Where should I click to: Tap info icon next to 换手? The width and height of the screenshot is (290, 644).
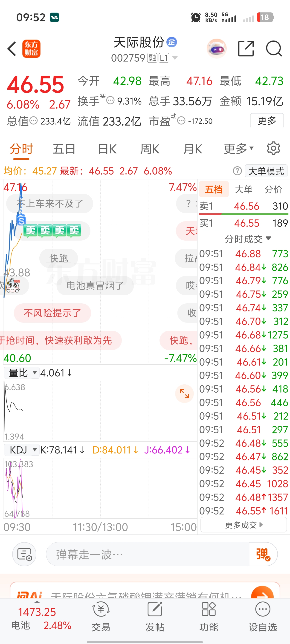[110, 101]
